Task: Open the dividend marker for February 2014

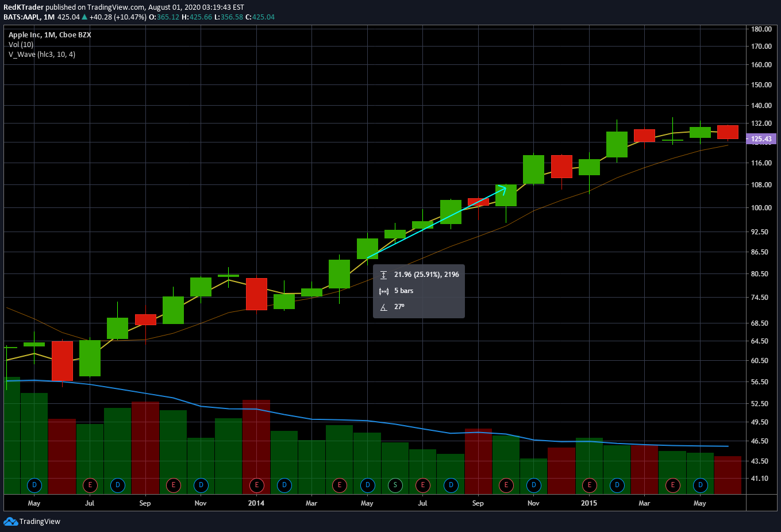Action: pyautogui.click(x=284, y=485)
